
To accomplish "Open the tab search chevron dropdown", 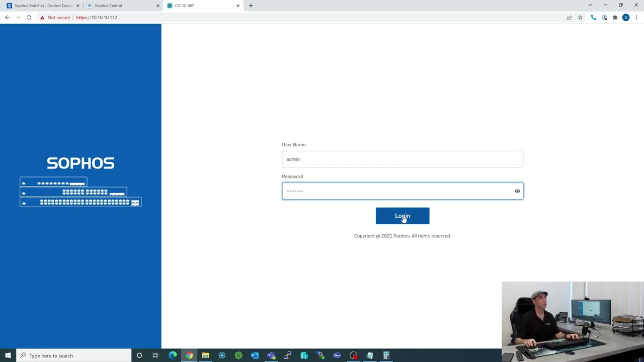I will [x=590, y=6].
